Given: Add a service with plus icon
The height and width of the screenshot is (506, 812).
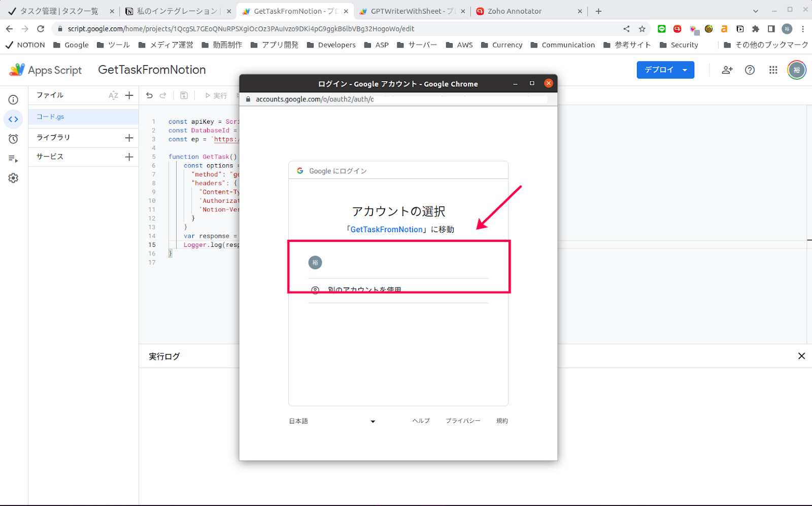Looking at the screenshot, I should click(129, 157).
